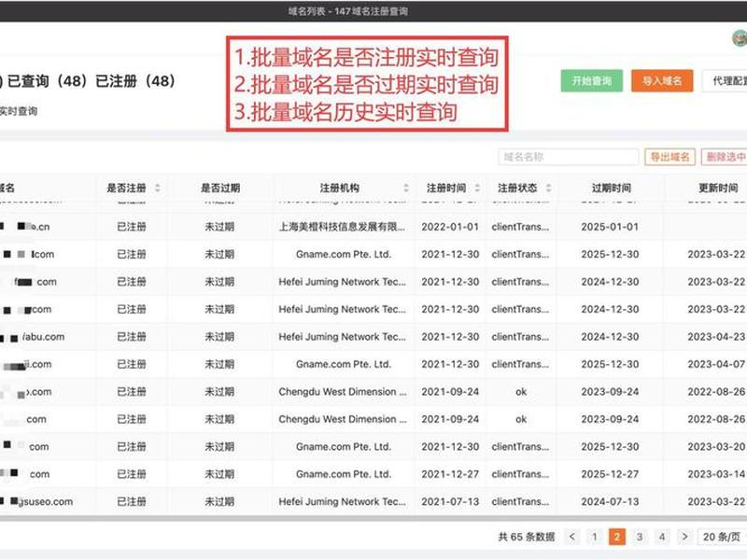The width and height of the screenshot is (747, 560).
Task: Open page 3 of results
Action: tap(640, 537)
